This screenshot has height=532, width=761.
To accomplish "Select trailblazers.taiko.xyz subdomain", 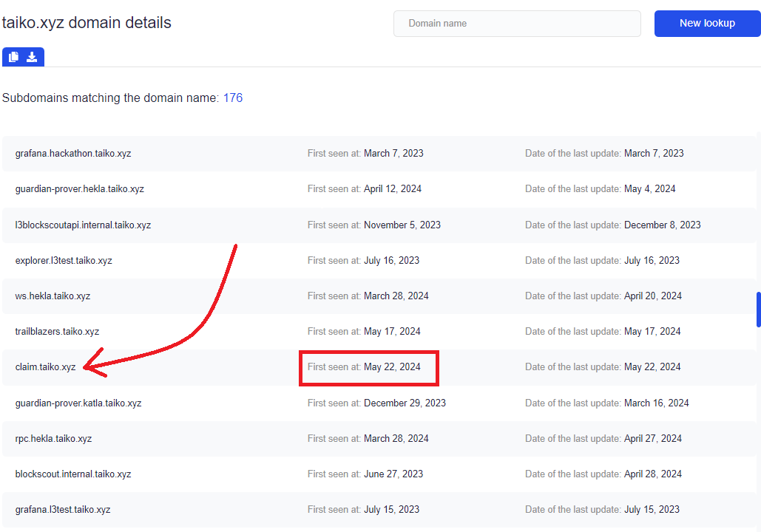I will (57, 331).
